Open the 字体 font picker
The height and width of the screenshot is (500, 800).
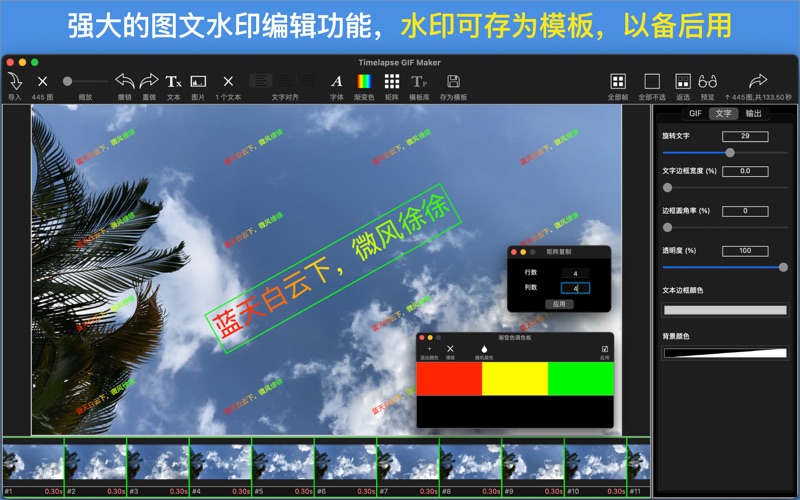336,81
